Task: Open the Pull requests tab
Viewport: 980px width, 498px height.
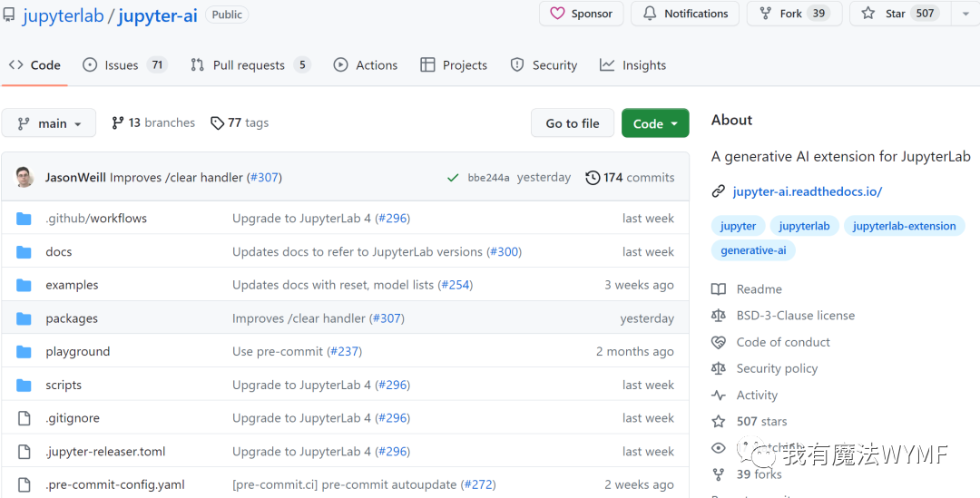Action: click(250, 65)
